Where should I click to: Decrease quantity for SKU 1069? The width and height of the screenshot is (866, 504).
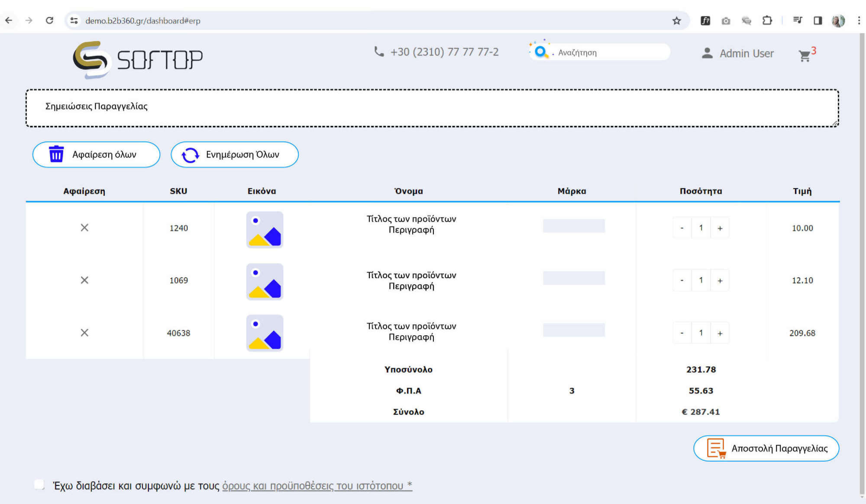[682, 280]
